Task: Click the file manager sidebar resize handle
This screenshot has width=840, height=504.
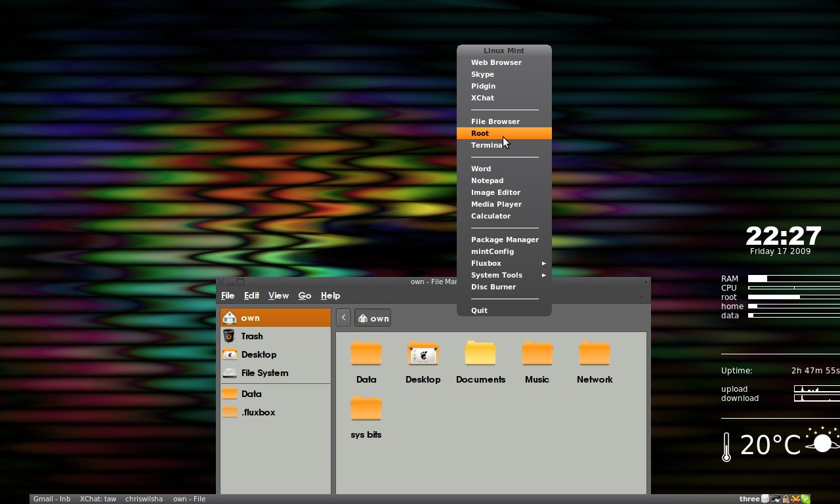Action: (x=333, y=451)
